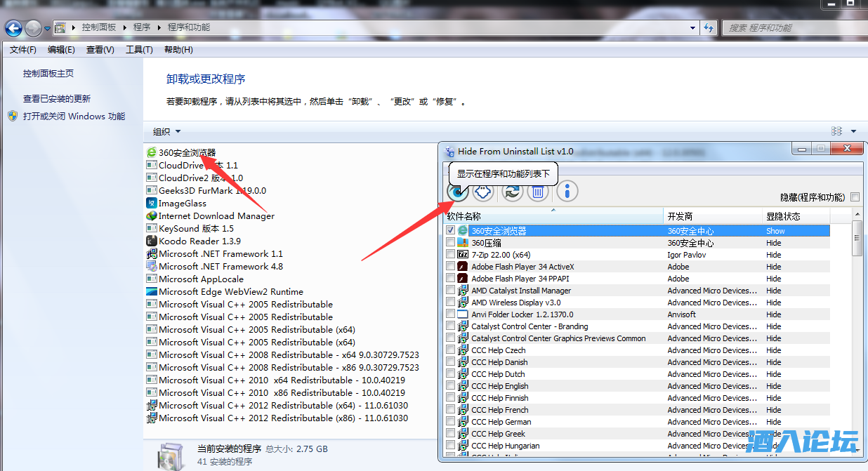Open the blue info icon in toolbar
This screenshot has height=471, width=868.
[x=567, y=191]
